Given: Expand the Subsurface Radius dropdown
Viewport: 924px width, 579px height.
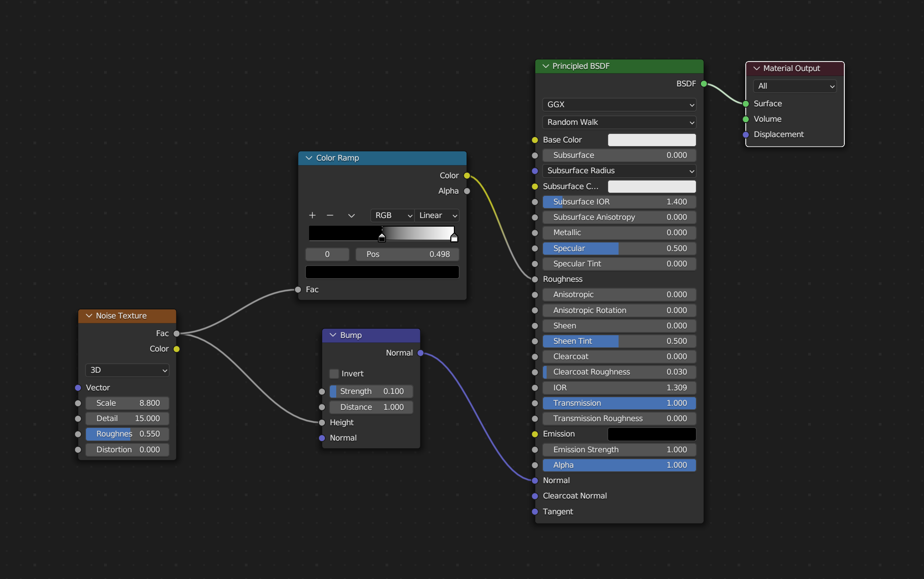Looking at the screenshot, I should coord(619,171).
